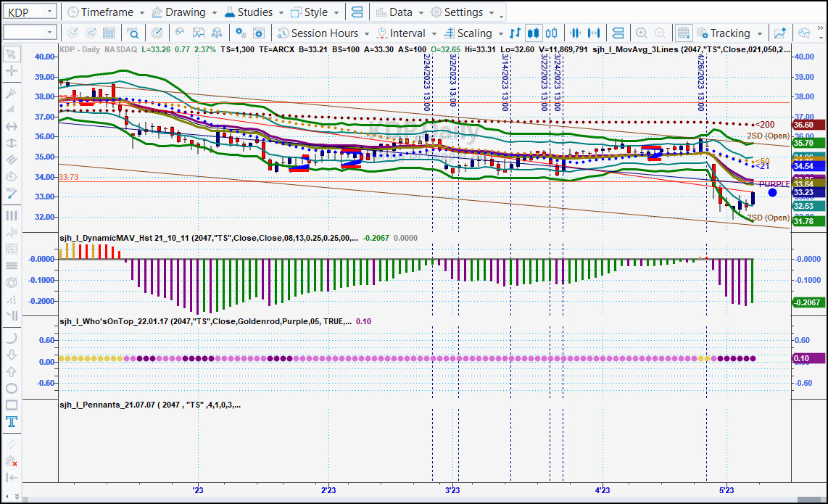Expand the Tracking dropdown arrow

pyautogui.click(x=760, y=34)
